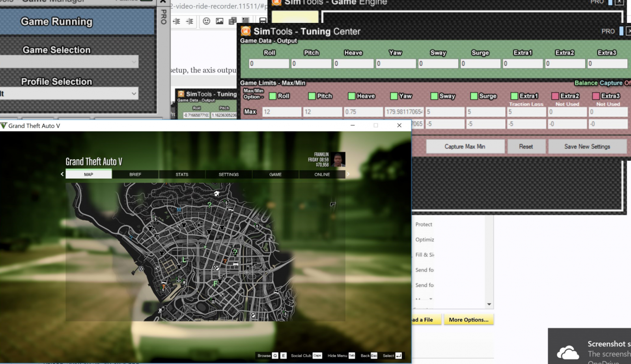Click the Save New Settings button

[x=587, y=147]
